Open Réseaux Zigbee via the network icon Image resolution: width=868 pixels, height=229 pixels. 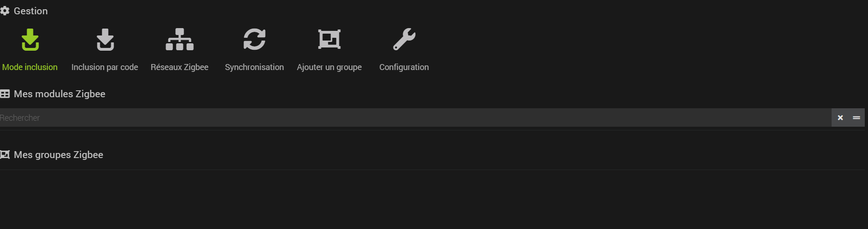180,40
